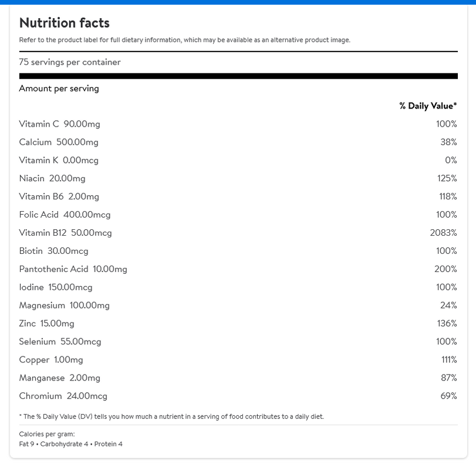Click the % Daily Value column header
This screenshot has height=472, width=476.
click(x=428, y=106)
